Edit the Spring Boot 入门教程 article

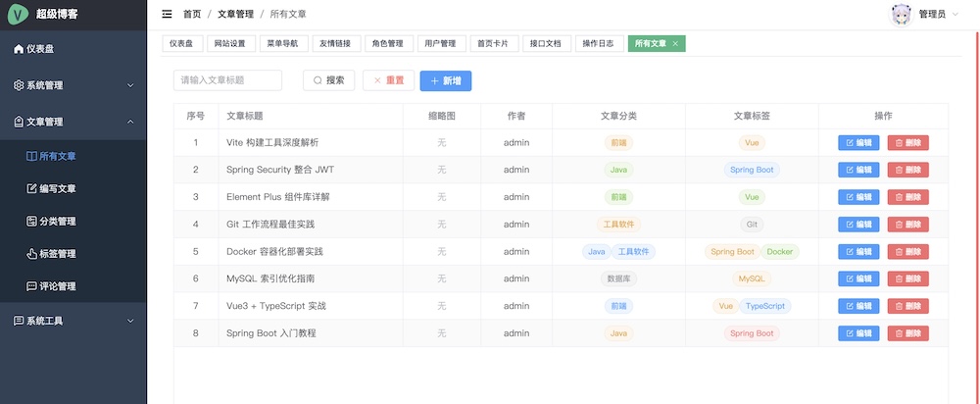(x=858, y=333)
